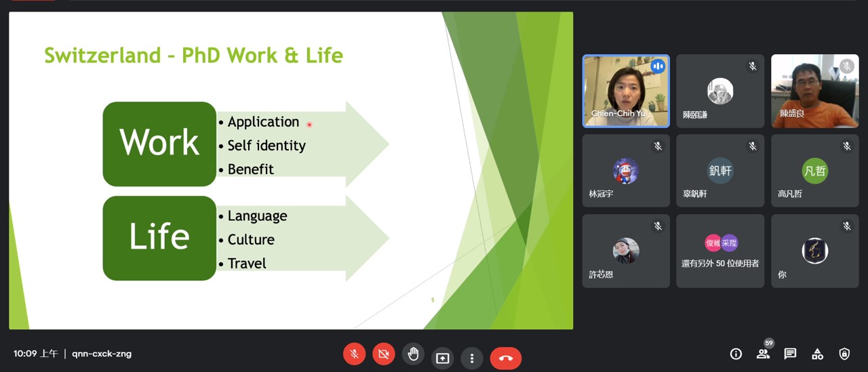The image size is (868, 372).
Task: Raise hand using the hand icon
Action: [413, 354]
